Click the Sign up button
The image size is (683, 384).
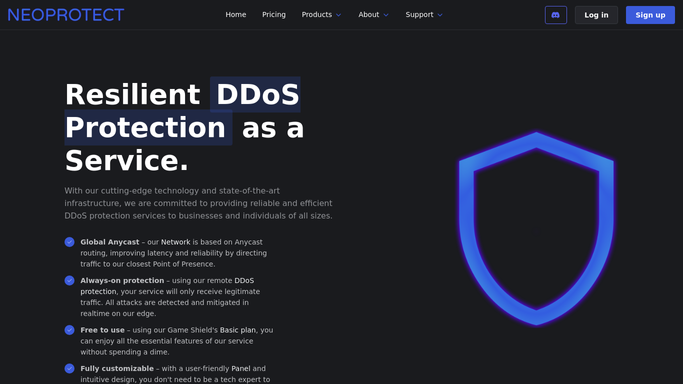point(650,15)
